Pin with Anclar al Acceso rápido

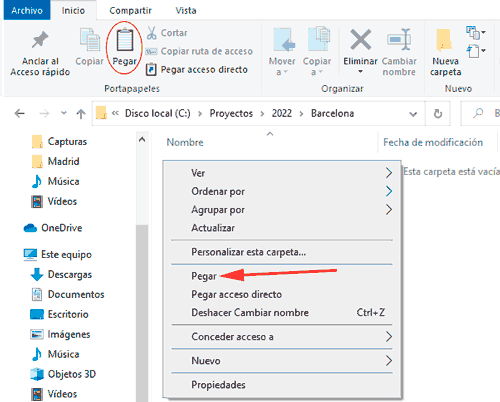(40, 53)
